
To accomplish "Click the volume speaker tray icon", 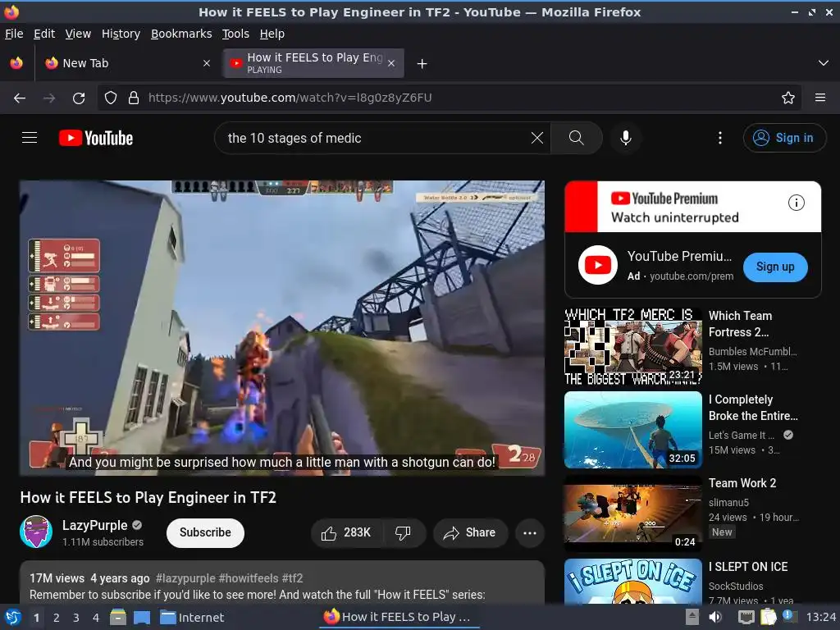I will [715, 617].
